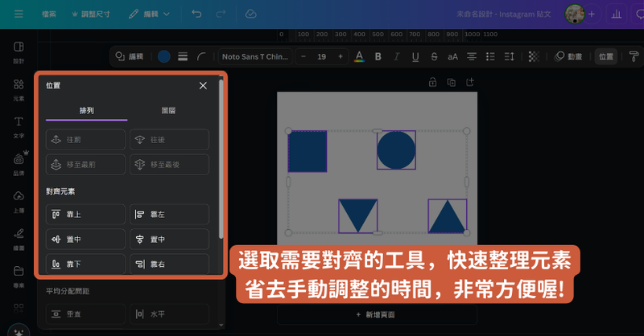Open the 元素 (Elements) sidebar panel
The image size is (644, 336).
pyautogui.click(x=19, y=89)
